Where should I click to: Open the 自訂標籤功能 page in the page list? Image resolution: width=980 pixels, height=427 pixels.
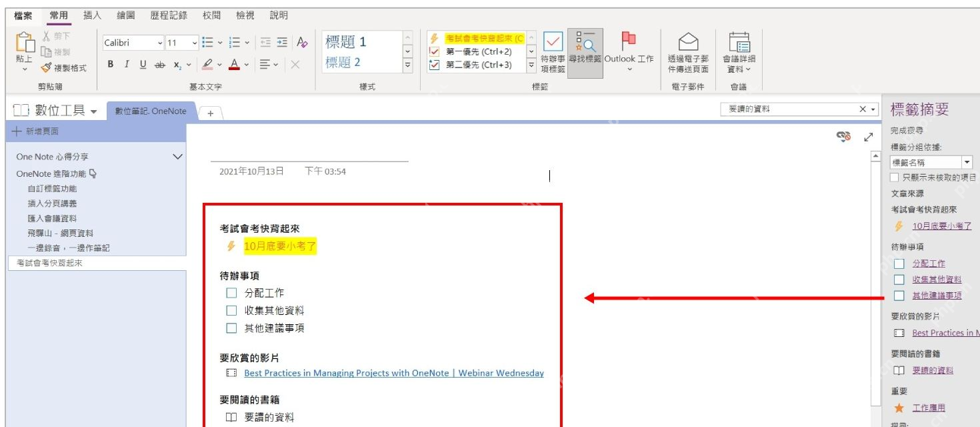point(52,189)
